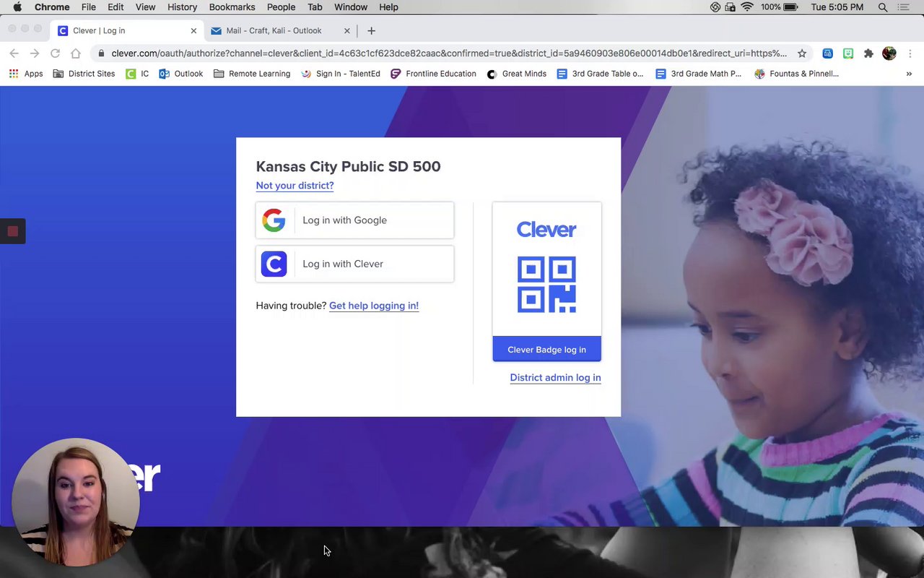Close the Mail - Outlook tab
The height and width of the screenshot is (578, 924).
346,30
